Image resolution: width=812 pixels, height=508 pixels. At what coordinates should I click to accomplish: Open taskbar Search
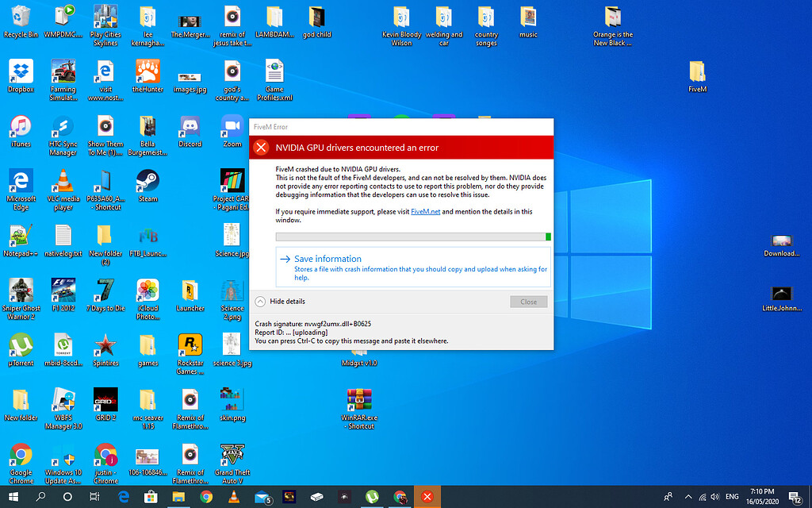click(40, 497)
